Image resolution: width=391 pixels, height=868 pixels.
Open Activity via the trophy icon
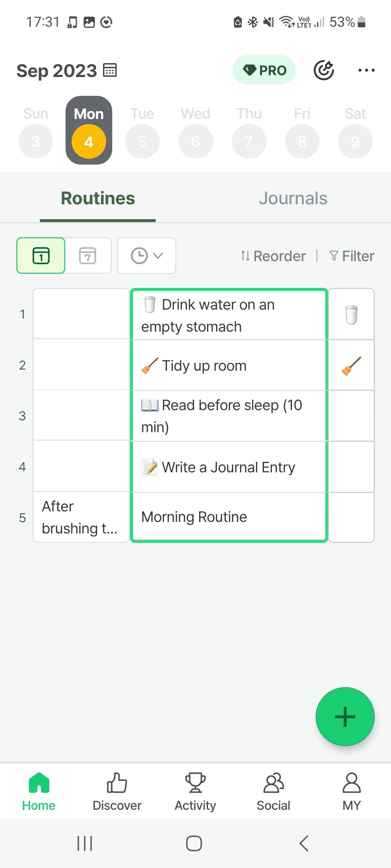(195, 782)
